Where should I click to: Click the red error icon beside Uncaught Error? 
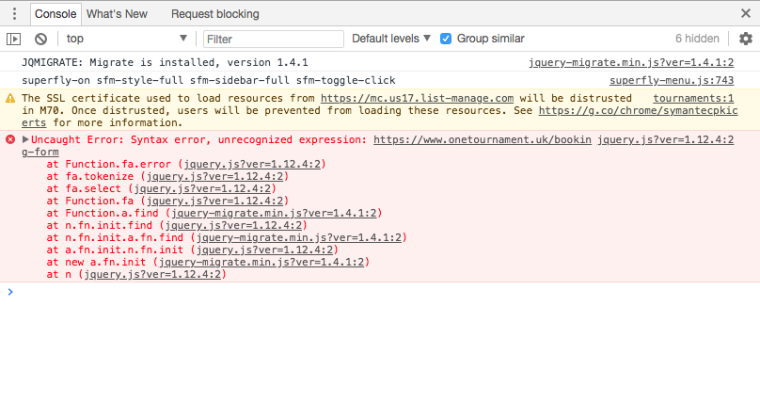pyautogui.click(x=10, y=139)
